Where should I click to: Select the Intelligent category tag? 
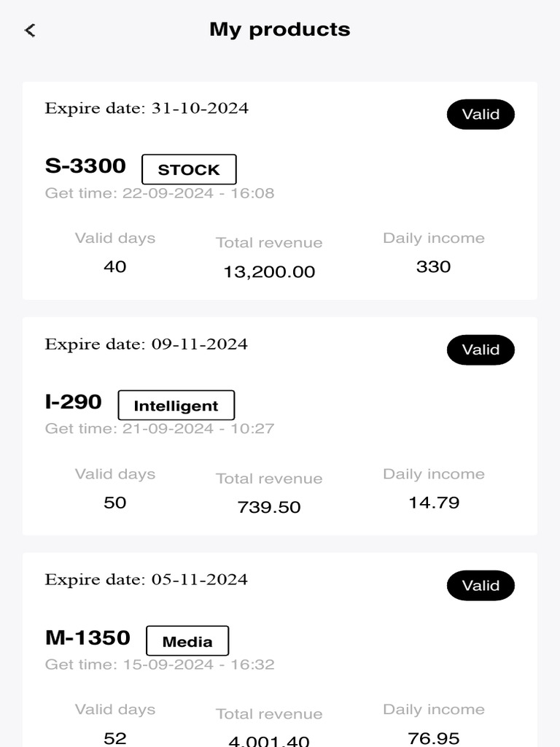point(176,406)
